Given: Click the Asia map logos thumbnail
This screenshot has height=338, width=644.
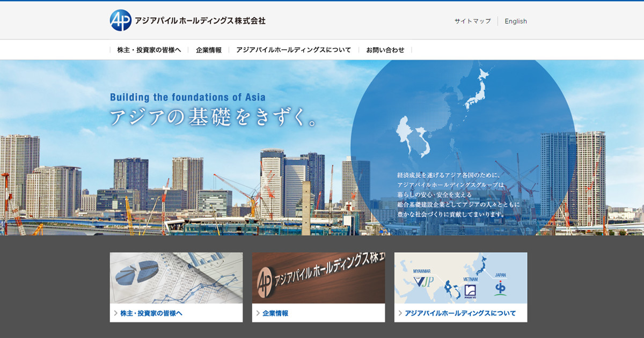Looking at the screenshot, I should [460, 278].
